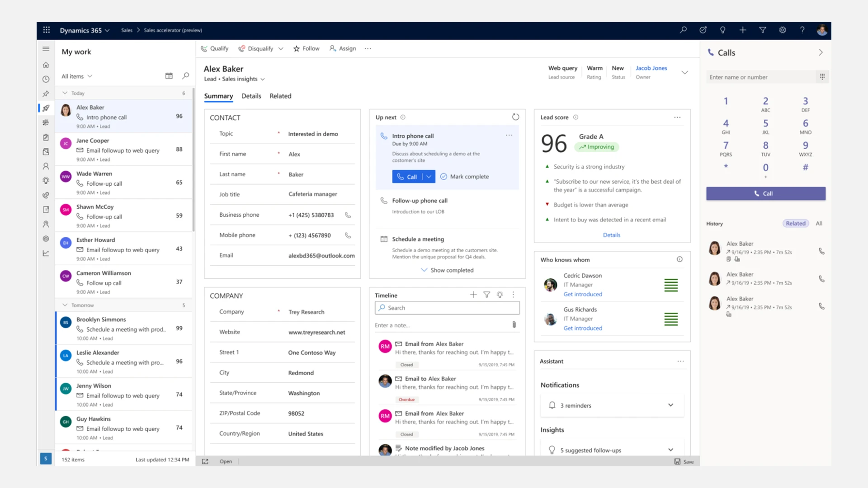Click the timeline Search field

pyautogui.click(x=447, y=308)
